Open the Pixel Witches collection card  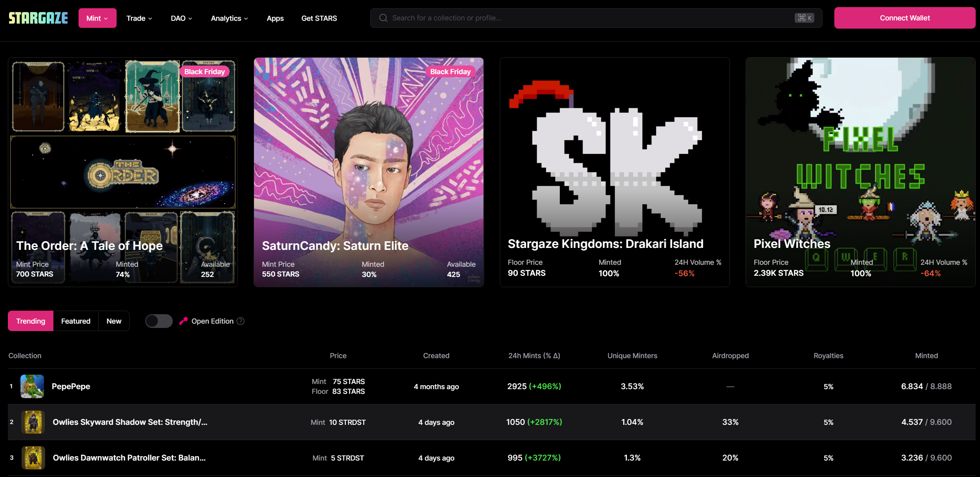860,172
